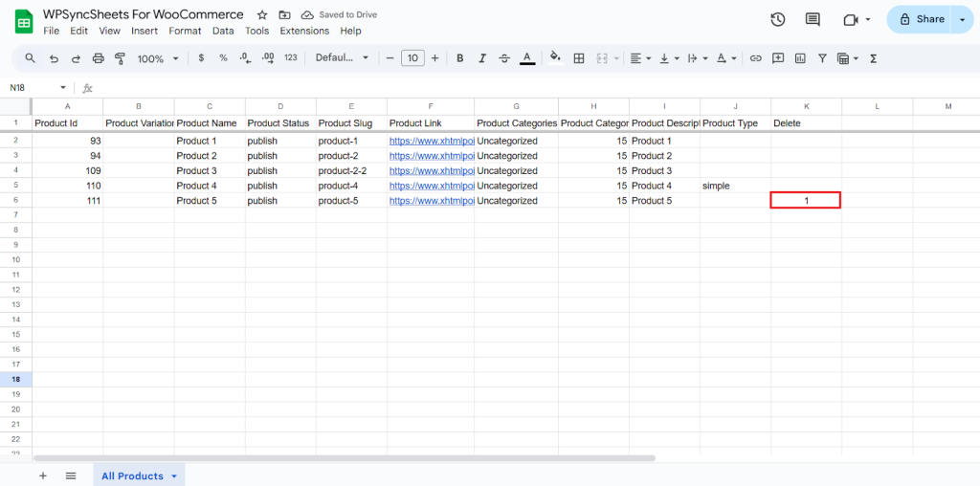This screenshot has width=980, height=486.
Task: Open vertical align dropdown
Action: coord(669,58)
